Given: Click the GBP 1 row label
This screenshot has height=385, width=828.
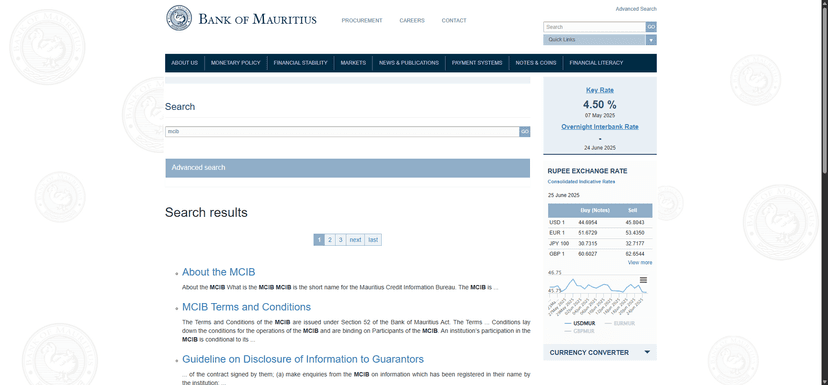Looking at the screenshot, I should [x=557, y=254].
